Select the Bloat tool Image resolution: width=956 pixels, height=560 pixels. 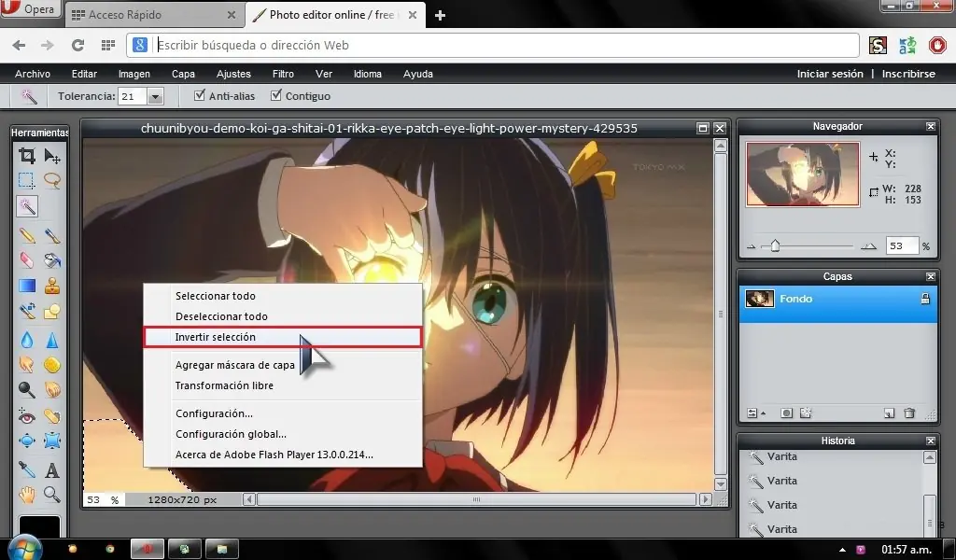[27, 441]
